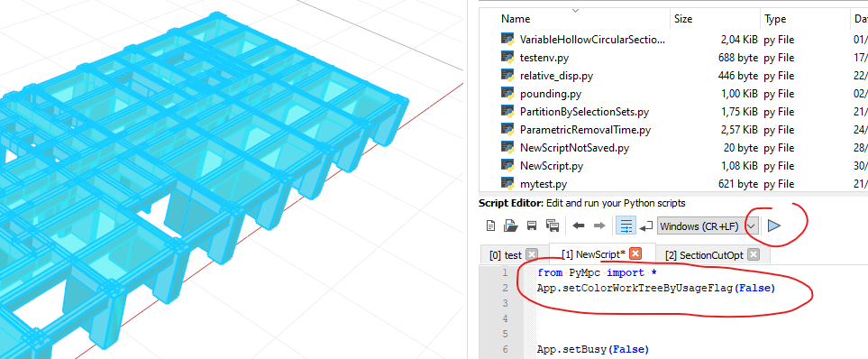Select the mytest.py file name
Screen dimensions: 868x359
(543, 184)
